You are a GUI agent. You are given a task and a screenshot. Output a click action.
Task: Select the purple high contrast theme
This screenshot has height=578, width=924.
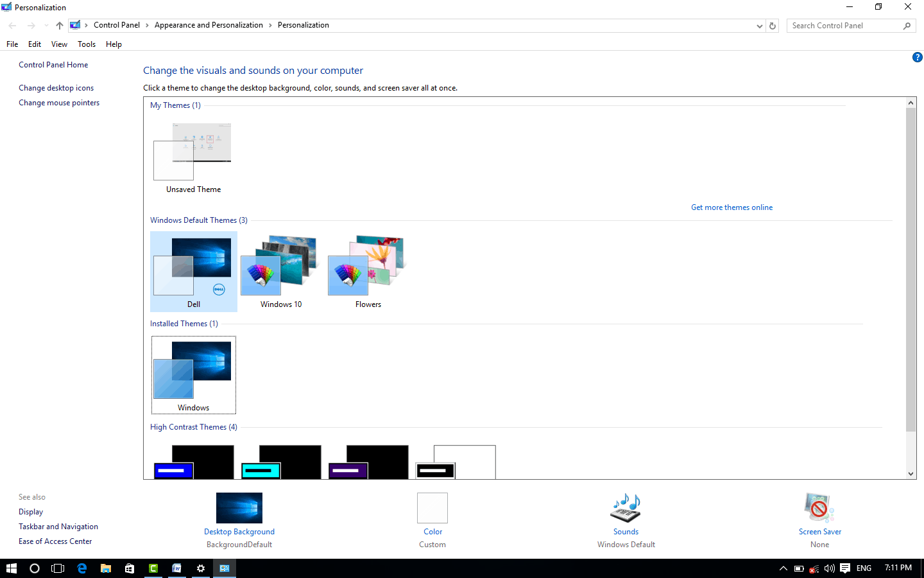point(368,462)
